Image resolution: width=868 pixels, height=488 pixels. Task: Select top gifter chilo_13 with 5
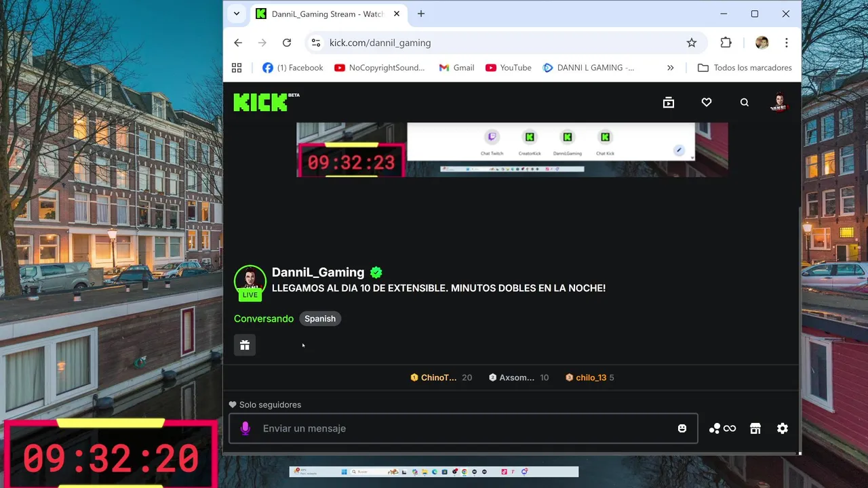(590, 378)
